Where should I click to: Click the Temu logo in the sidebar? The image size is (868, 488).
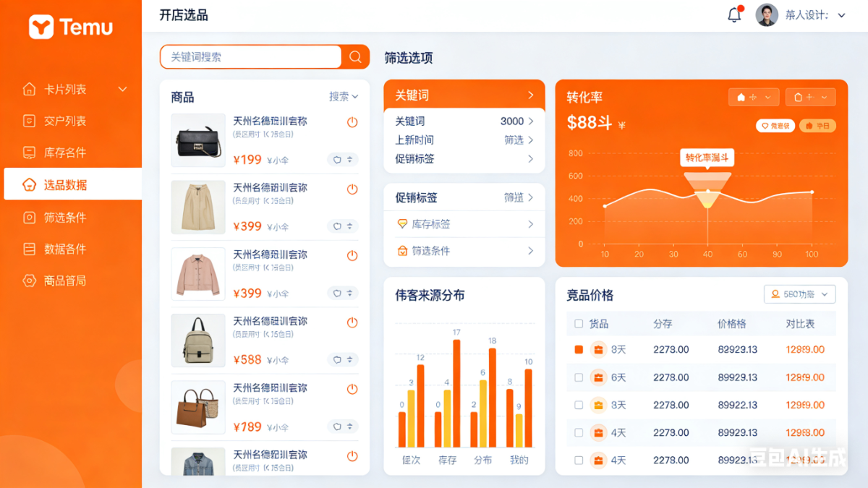71,27
